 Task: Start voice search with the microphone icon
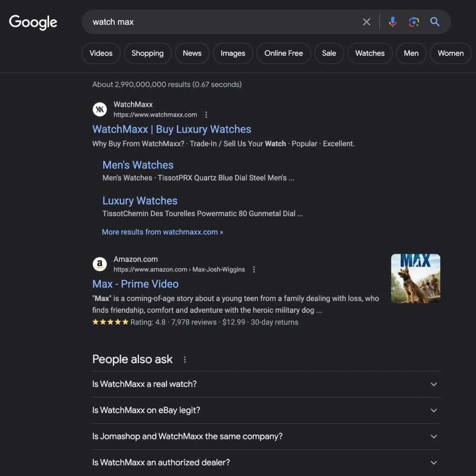(x=393, y=22)
